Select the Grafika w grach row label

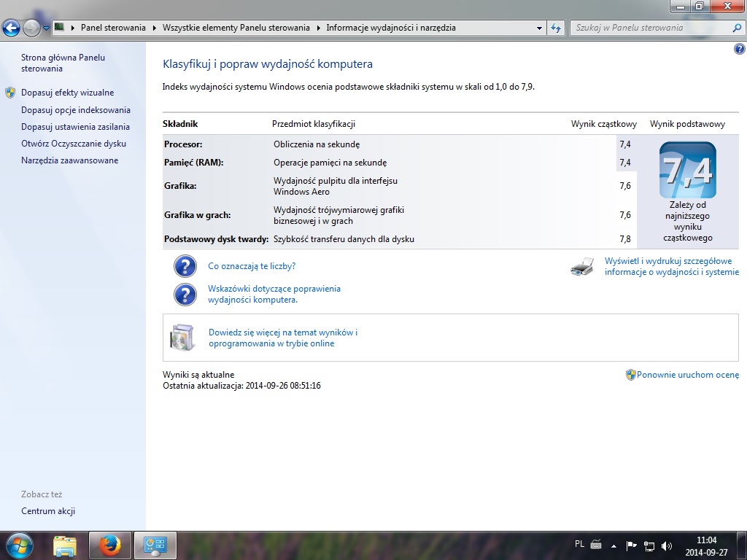click(x=197, y=215)
